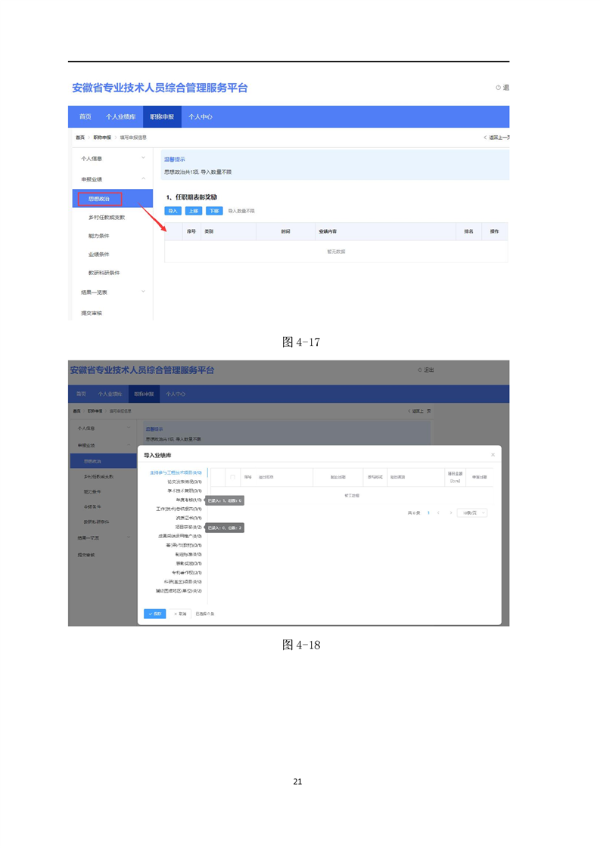Click the 上移 move-up button
Viewport: 600px width, 848px height.
click(194, 211)
